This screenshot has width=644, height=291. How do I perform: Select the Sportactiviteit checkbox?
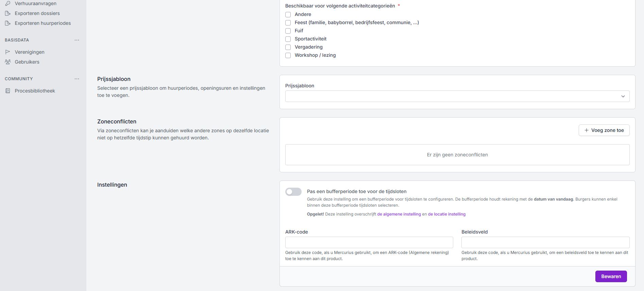point(288,39)
